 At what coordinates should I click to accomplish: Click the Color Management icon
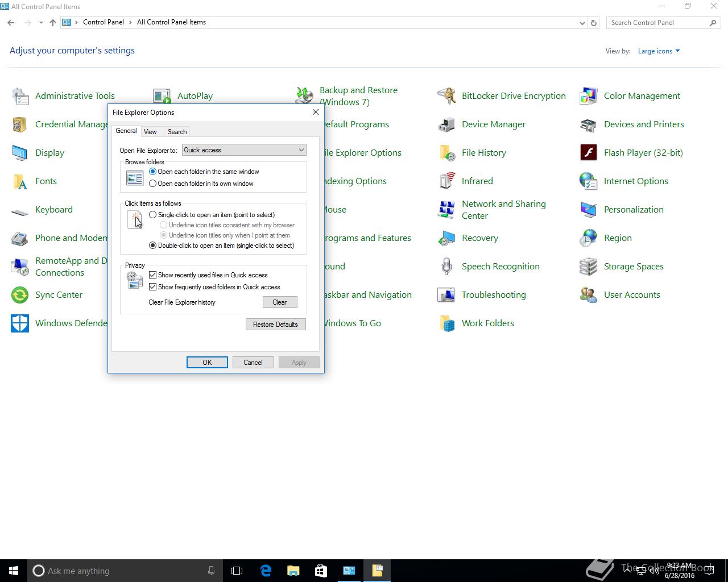click(589, 96)
